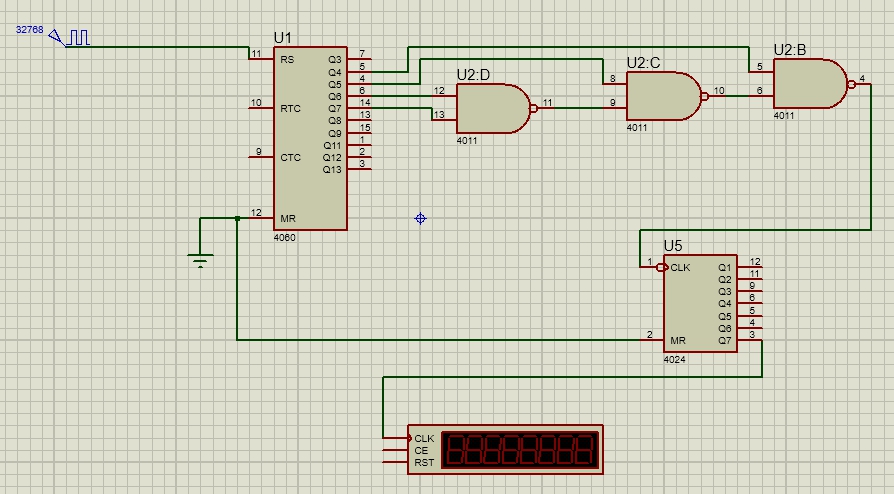The image size is (894, 494).
Task: Click the RTC pin on U1
Action: point(260,103)
